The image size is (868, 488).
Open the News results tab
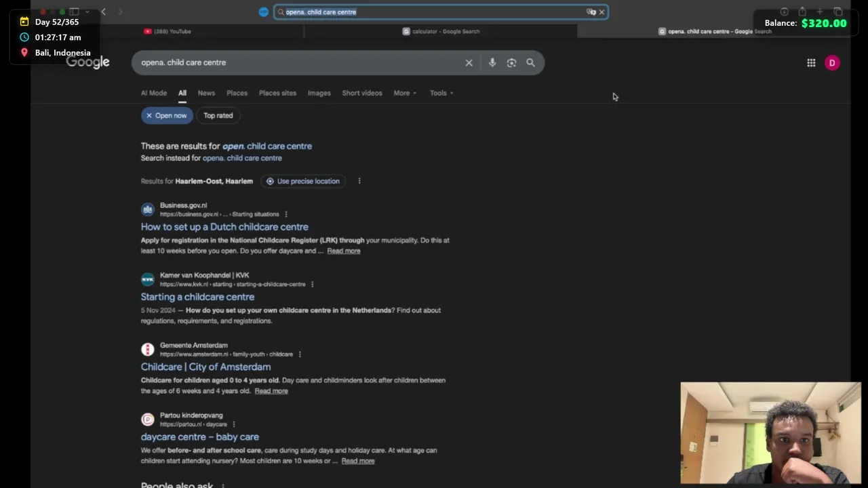(206, 93)
